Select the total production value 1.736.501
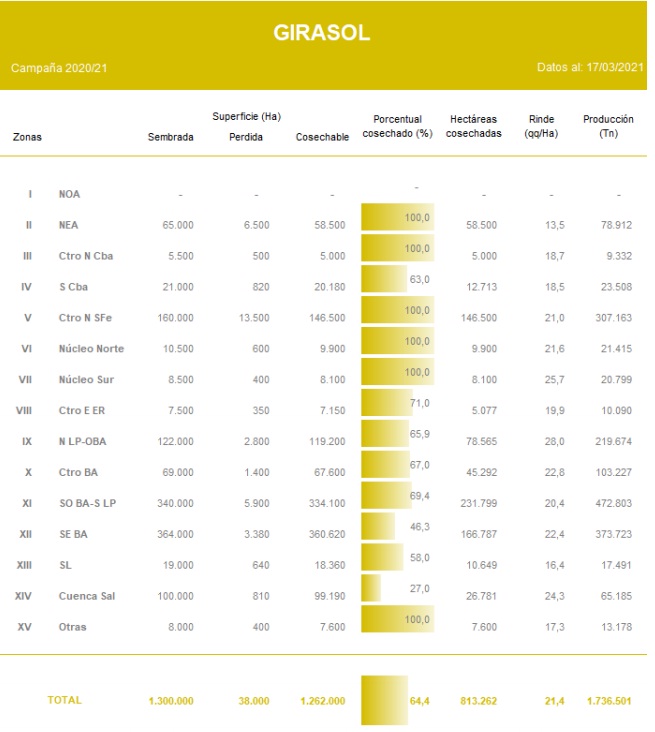This screenshot has width=655, height=732. pos(608,701)
